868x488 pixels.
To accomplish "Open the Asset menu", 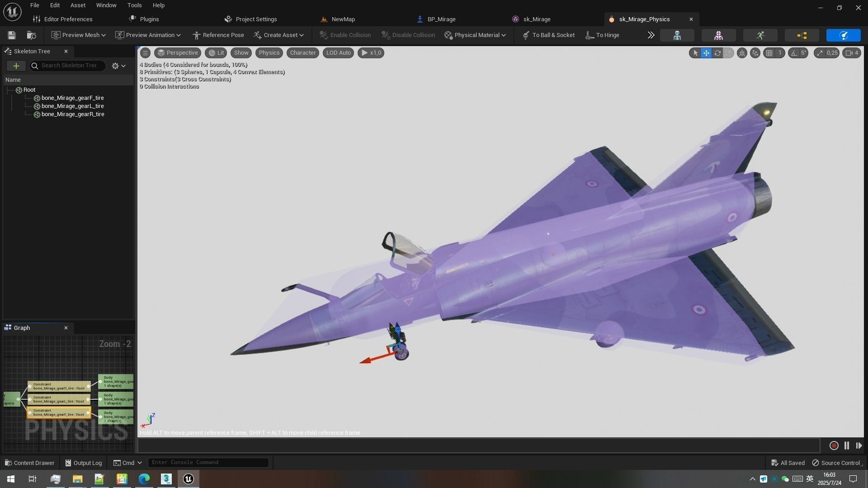I will point(78,5).
